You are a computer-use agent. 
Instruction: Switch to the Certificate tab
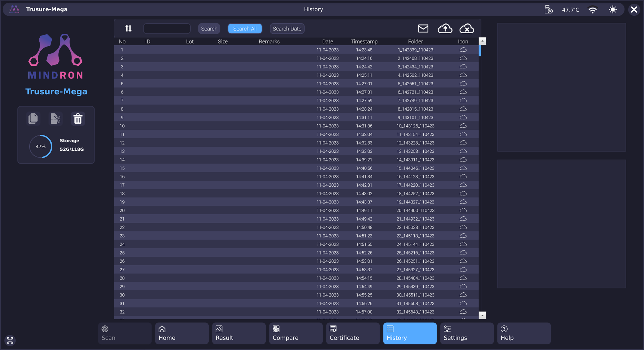point(353,333)
